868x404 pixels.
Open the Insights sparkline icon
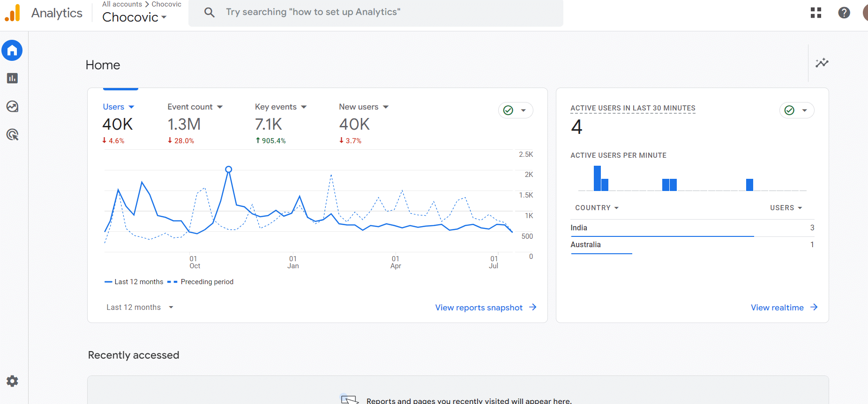pos(822,63)
